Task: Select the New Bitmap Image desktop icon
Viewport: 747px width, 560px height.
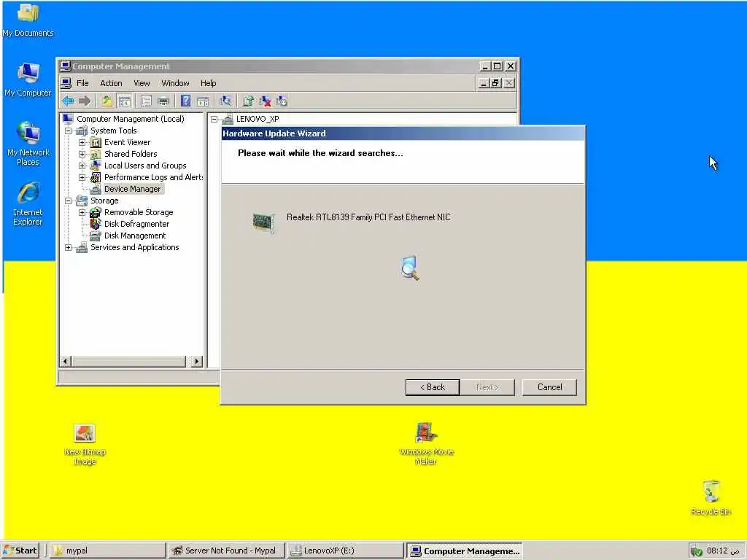Action: [x=85, y=444]
